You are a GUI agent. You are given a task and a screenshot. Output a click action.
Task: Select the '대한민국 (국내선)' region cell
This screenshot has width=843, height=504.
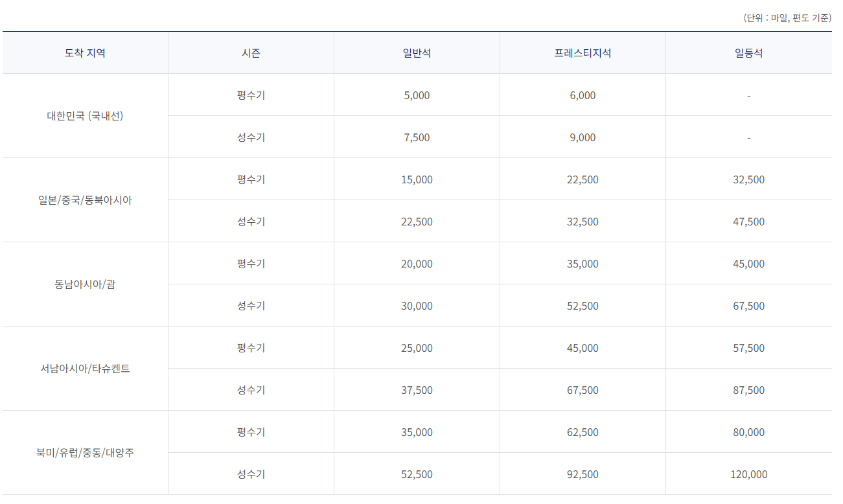pos(85,117)
